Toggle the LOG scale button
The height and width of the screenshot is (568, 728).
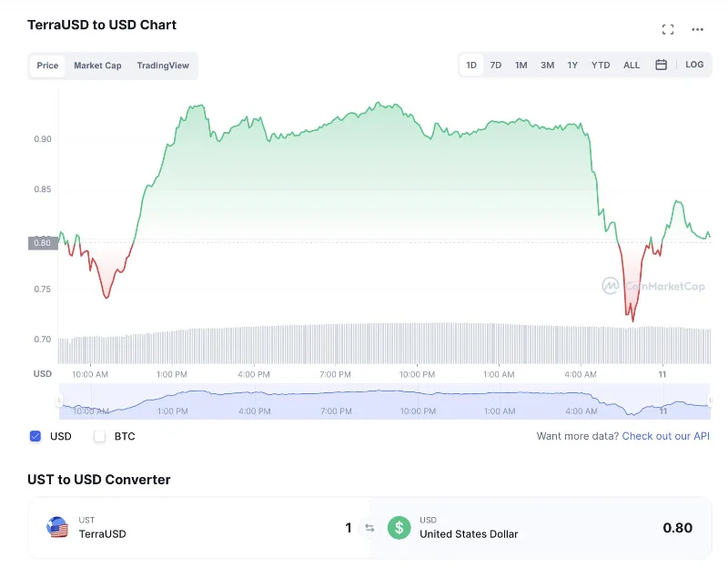pos(694,65)
